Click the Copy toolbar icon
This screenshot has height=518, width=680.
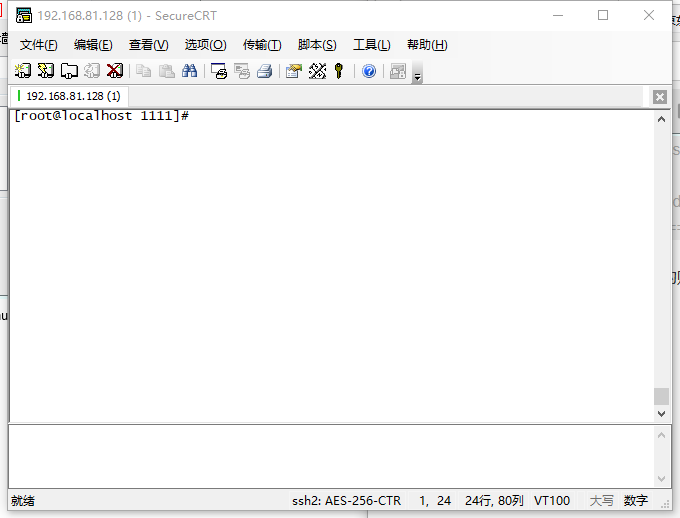(x=144, y=71)
